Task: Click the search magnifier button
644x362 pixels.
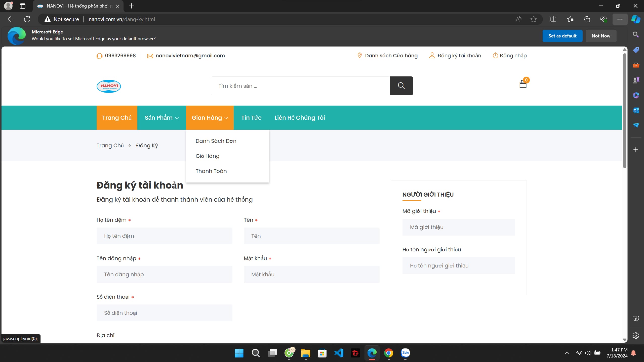Action: pyautogui.click(x=401, y=85)
